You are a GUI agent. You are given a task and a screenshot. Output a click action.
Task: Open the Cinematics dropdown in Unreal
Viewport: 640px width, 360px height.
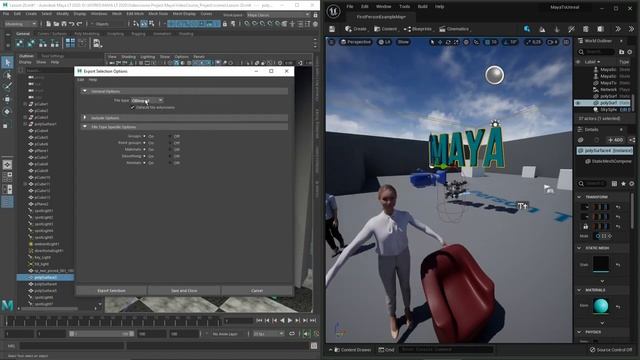coord(455,29)
